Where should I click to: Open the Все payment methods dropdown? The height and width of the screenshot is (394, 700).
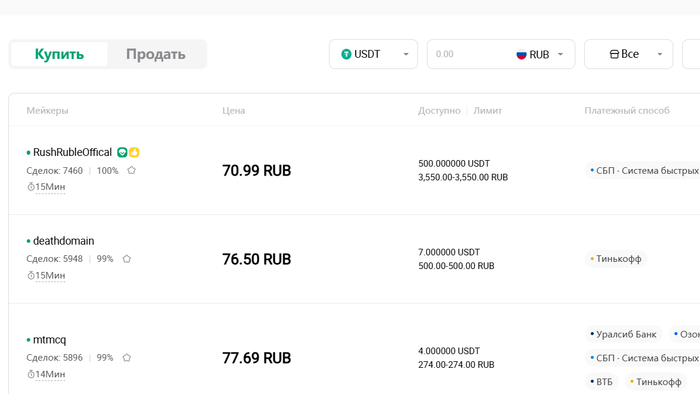click(x=629, y=54)
